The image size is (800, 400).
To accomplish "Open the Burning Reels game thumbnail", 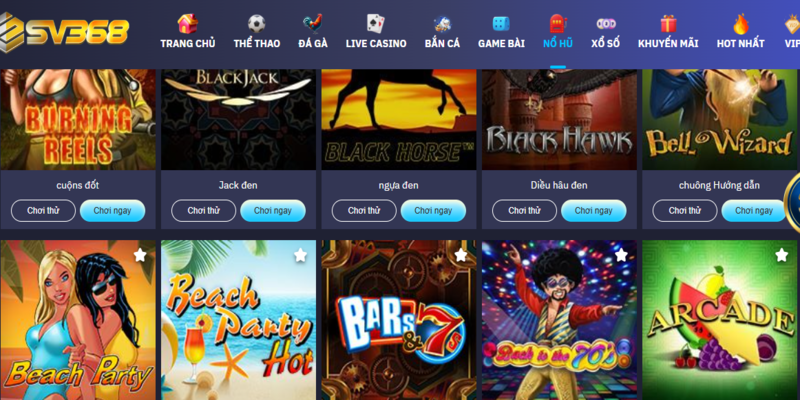I will 78,119.
